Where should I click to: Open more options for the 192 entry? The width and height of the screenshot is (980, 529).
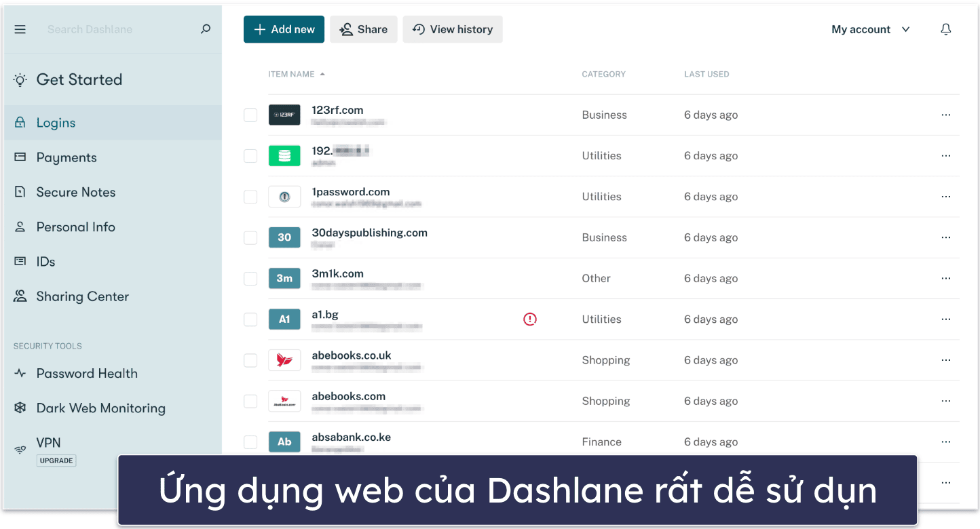(x=946, y=155)
